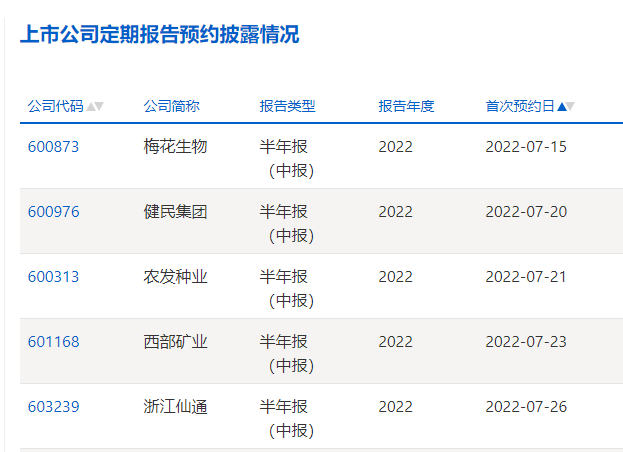Open company code 603239 link

pyautogui.click(x=53, y=407)
